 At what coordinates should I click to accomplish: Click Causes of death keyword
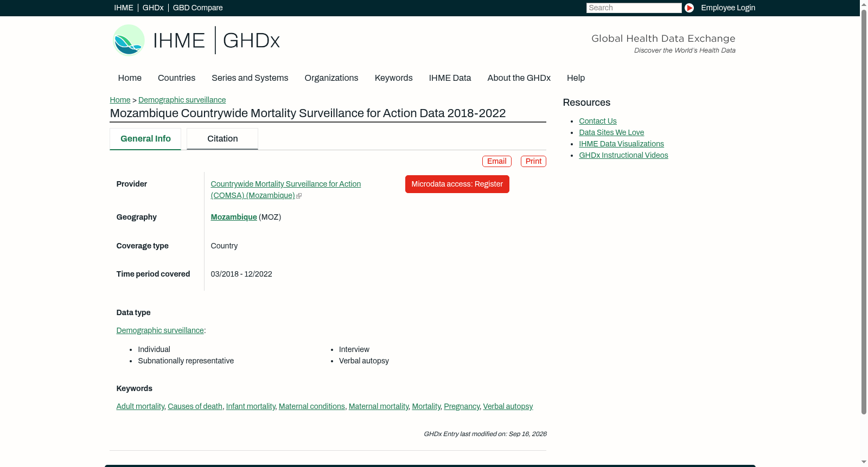(x=195, y=406)
